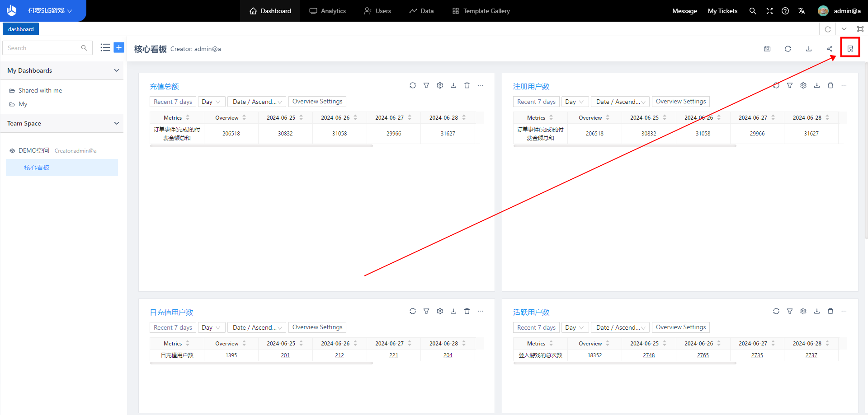The height and width of the screenshot is (415, 868).
Task: Open filter on 日充值用户数 card
Action: 426,311
